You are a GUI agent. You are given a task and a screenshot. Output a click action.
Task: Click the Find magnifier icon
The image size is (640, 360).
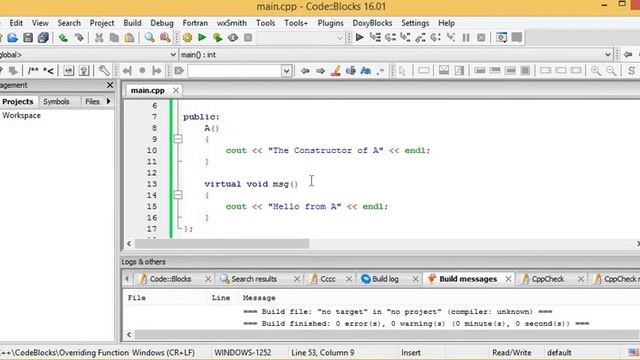click(x=149, y=38)
